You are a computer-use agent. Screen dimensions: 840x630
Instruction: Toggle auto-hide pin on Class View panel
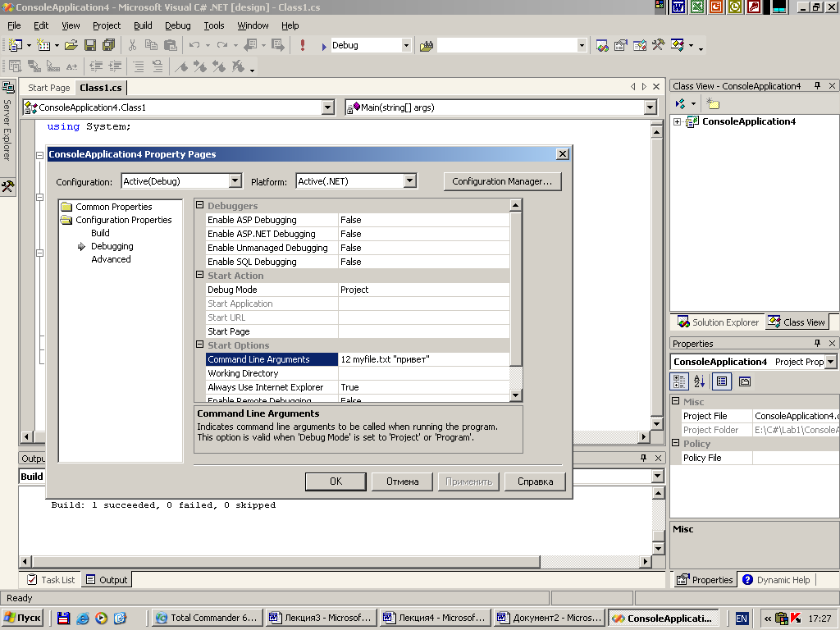pyautogui.click(x=818, y=85)
